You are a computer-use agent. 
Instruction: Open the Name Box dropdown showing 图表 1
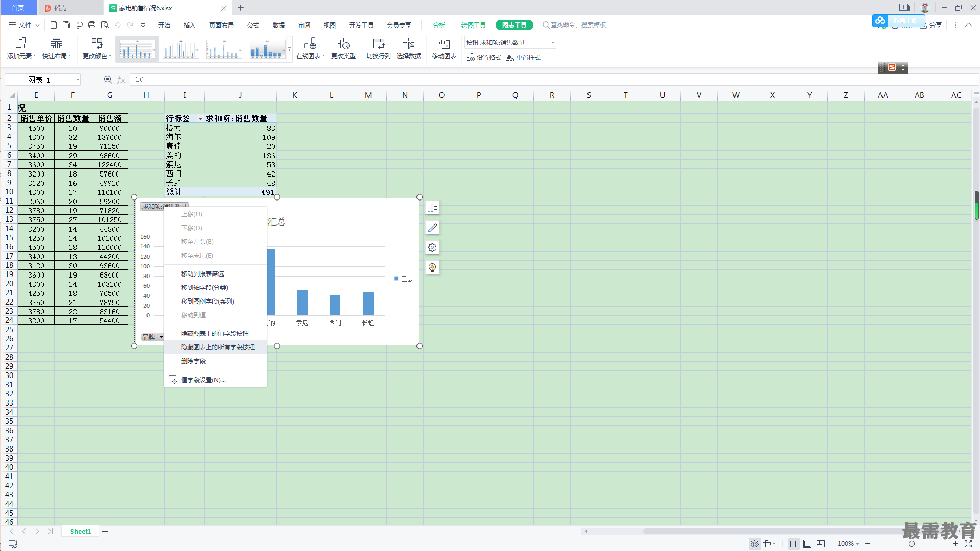click(x=78, y=80)
